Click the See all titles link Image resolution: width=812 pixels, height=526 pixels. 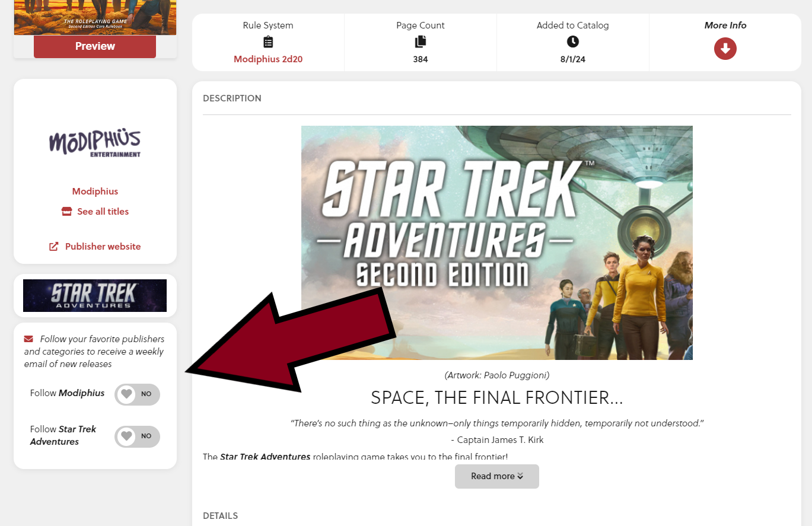click(x=103, y=212)
